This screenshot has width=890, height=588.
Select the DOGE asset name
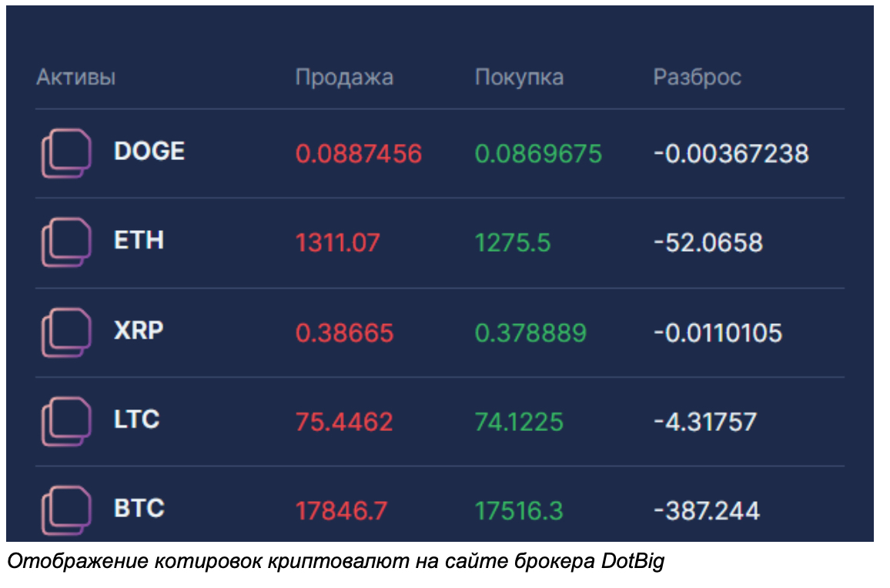point(149,151)
